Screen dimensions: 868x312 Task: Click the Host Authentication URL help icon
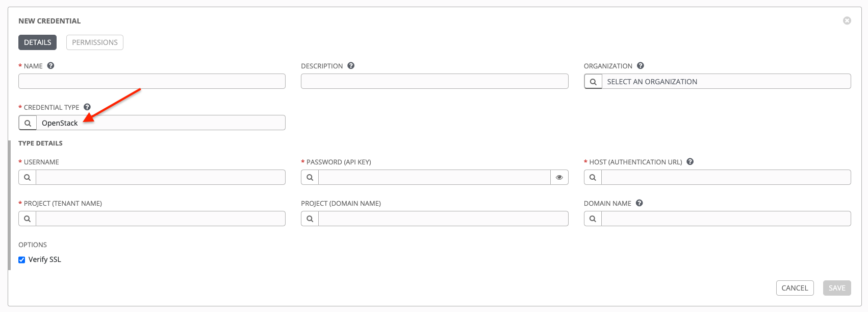click(690, 162)
